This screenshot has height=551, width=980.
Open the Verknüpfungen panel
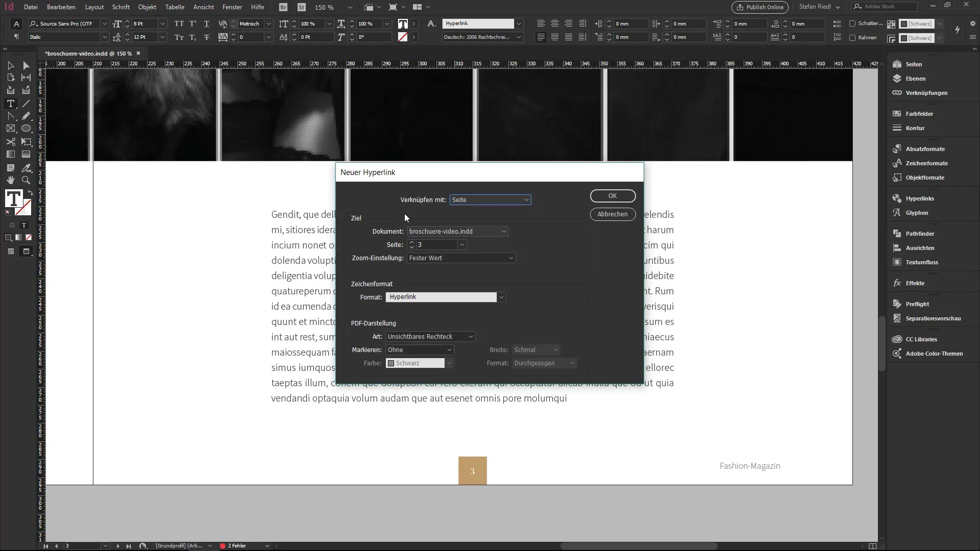pyautogui.click(x=926, y=93)
